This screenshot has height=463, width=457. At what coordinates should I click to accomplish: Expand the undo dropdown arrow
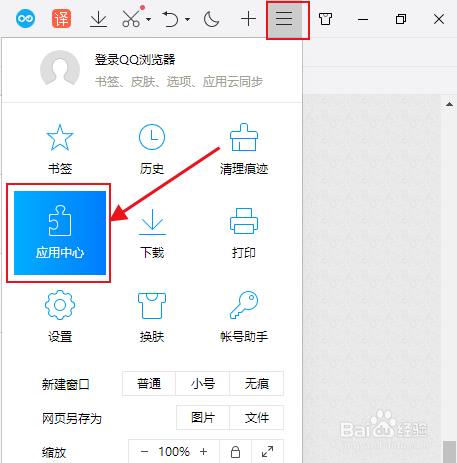[188, 19]
